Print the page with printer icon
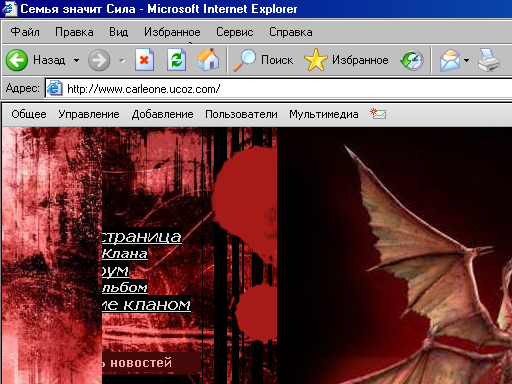This screenshot has height=384, width=512. (x=489, y=60)
